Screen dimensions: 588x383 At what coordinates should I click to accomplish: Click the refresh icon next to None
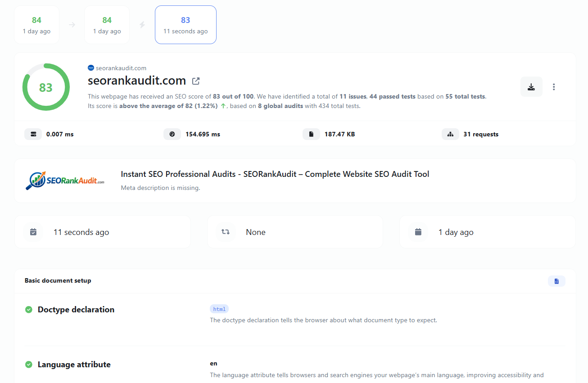coord(225,231)
